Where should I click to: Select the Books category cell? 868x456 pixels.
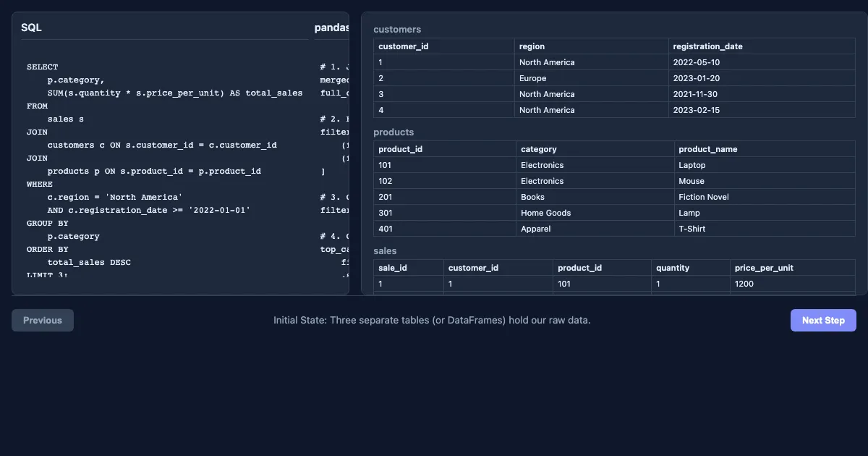[595, 197]
